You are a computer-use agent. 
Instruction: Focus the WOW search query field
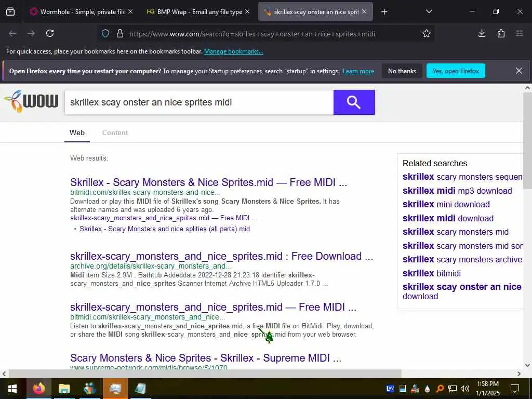pos(199,102)
